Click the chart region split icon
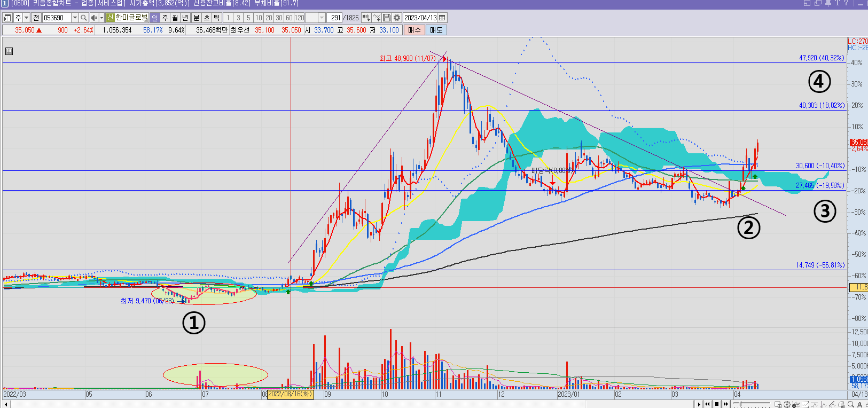This screenshot has width=868, height=408. [x=778, y=404]
